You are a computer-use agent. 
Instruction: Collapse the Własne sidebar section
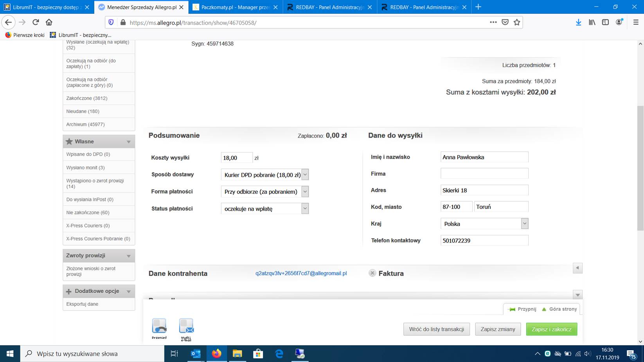(x=128, y=142)
